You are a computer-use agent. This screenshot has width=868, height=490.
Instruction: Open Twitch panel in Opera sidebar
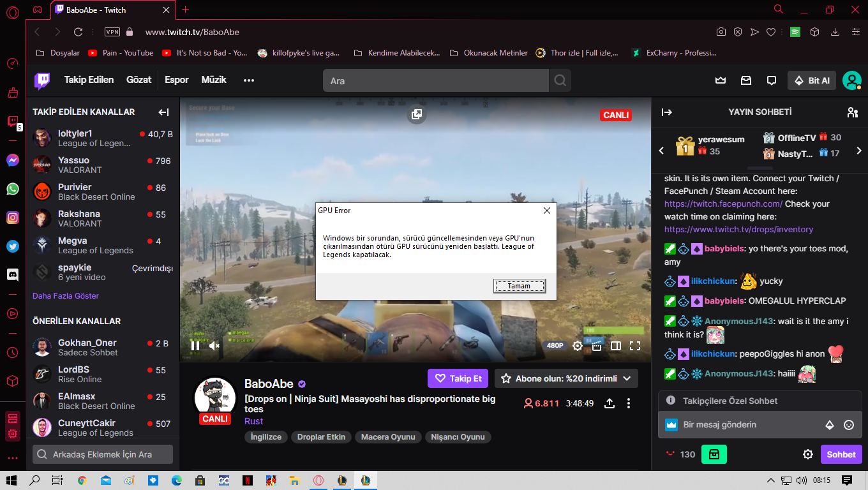click(x=13, y=121)
